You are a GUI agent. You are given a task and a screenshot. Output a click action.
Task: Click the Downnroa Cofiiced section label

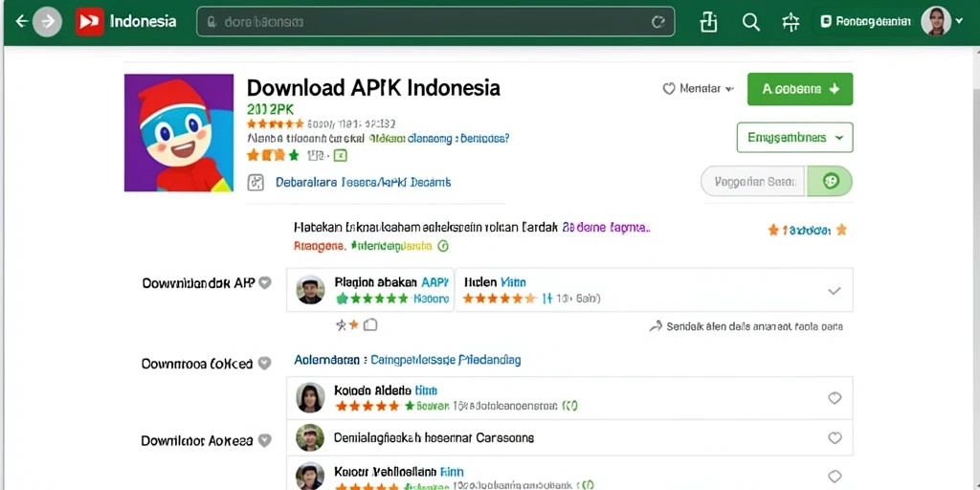[x=197, y=363]
